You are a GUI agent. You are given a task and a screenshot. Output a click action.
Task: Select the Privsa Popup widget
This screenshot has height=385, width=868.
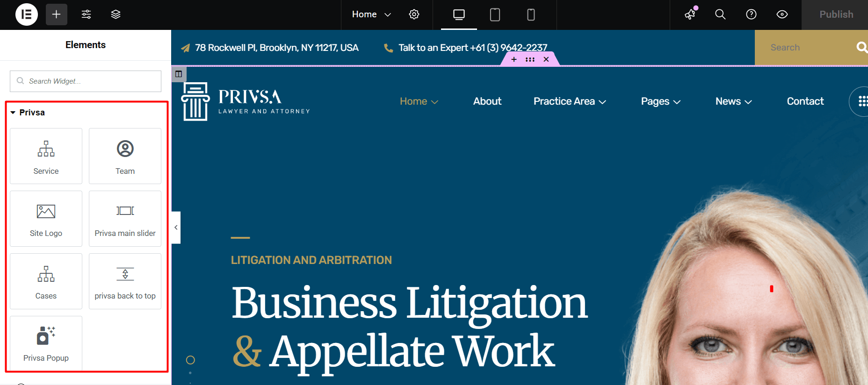(46, 343)
